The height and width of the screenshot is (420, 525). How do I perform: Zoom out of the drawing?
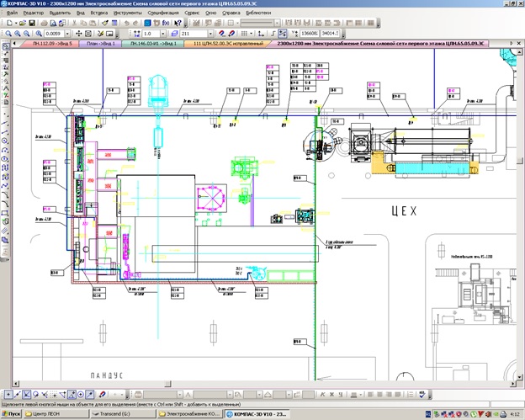click(26, 34)
